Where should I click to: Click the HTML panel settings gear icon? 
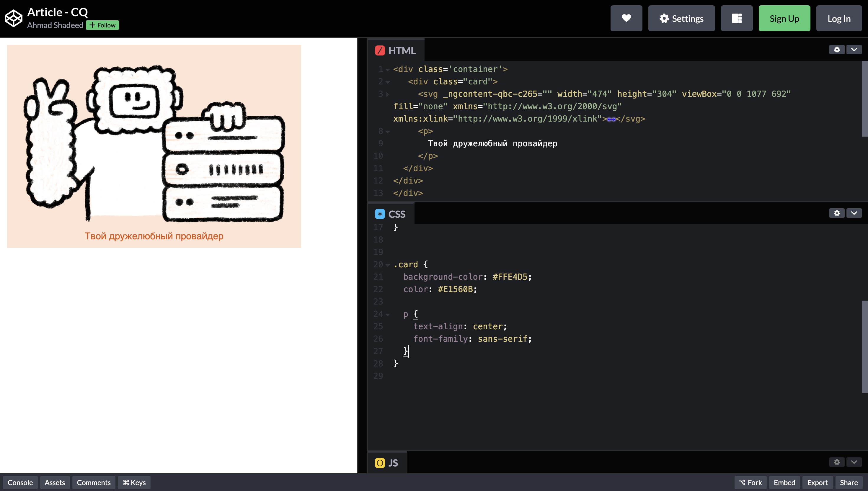[837, 50]
